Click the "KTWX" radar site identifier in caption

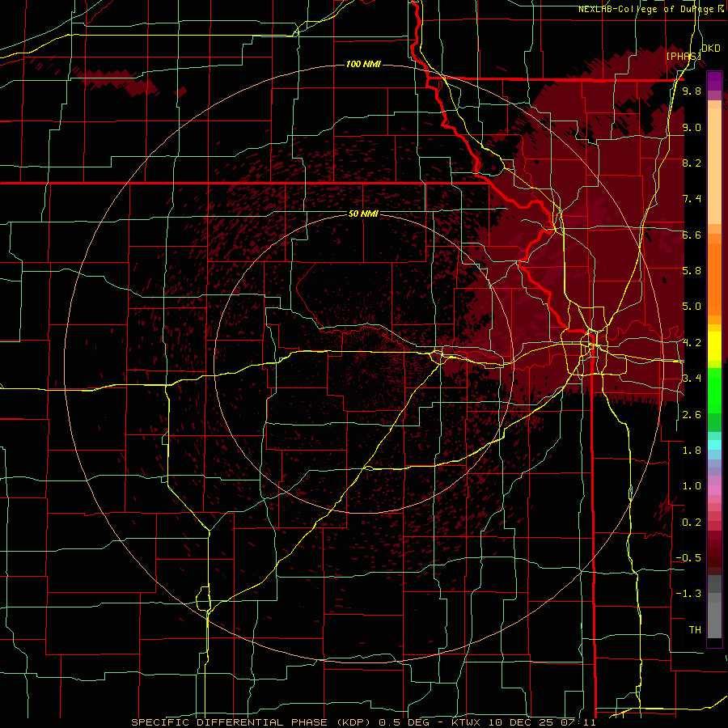click(x=467, y=722)
